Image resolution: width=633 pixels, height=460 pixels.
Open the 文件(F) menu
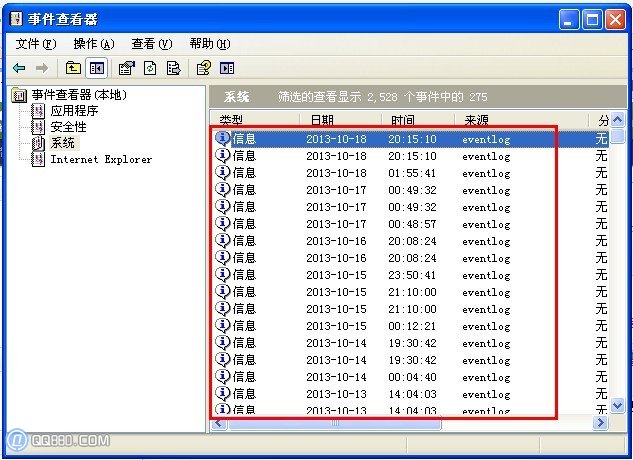pyautogui.click(x=36, y=44)
